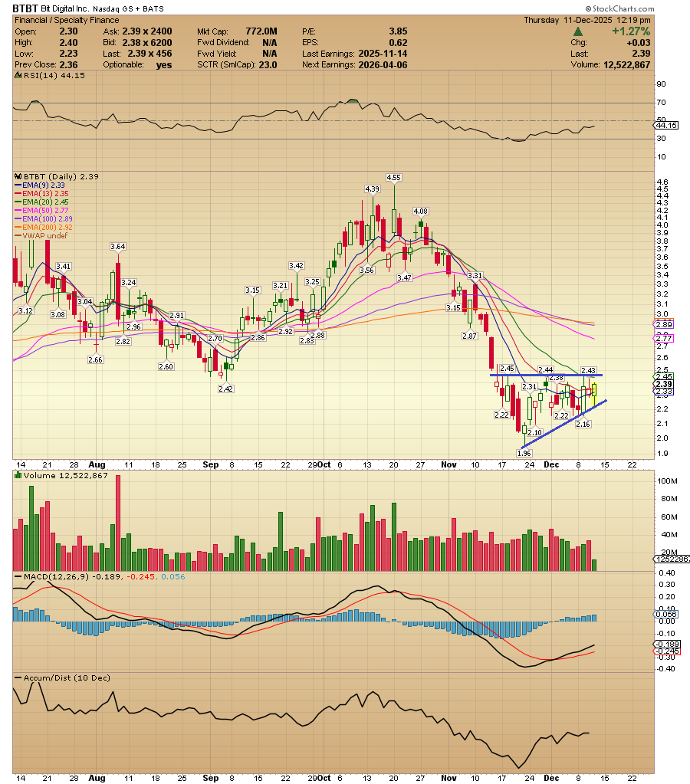Viewport: 690px width, 784px height.
Task: Click the Thursday 11-Dec-2025 12:19 pm timestamp
Action: pyautogui.click(x=587, y=20)
